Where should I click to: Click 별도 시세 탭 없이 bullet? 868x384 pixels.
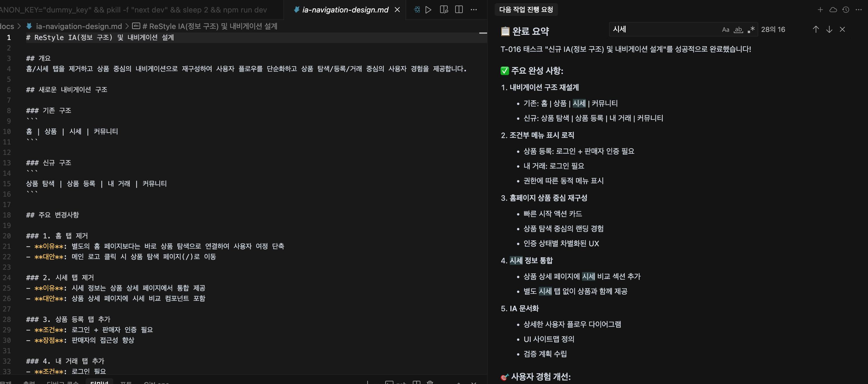coord(575,291)
